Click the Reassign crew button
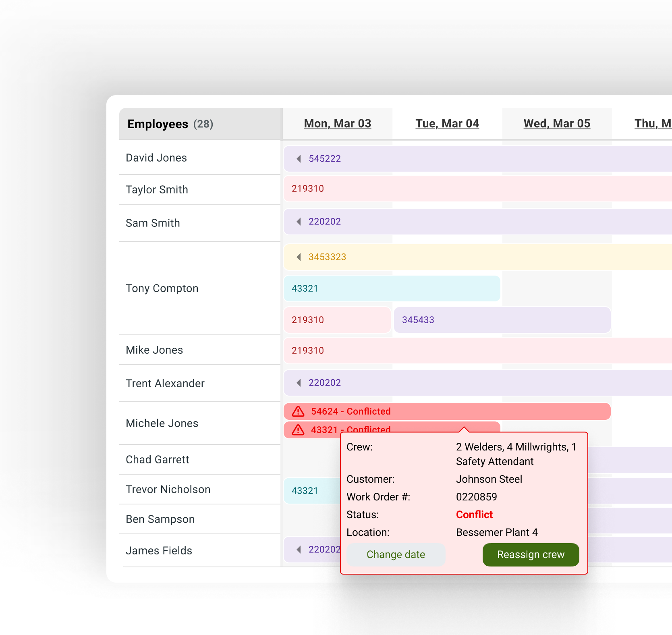Image resolution: width=672 pixels, height=635 pixels. pyautogui.click(x=531, y=554)
